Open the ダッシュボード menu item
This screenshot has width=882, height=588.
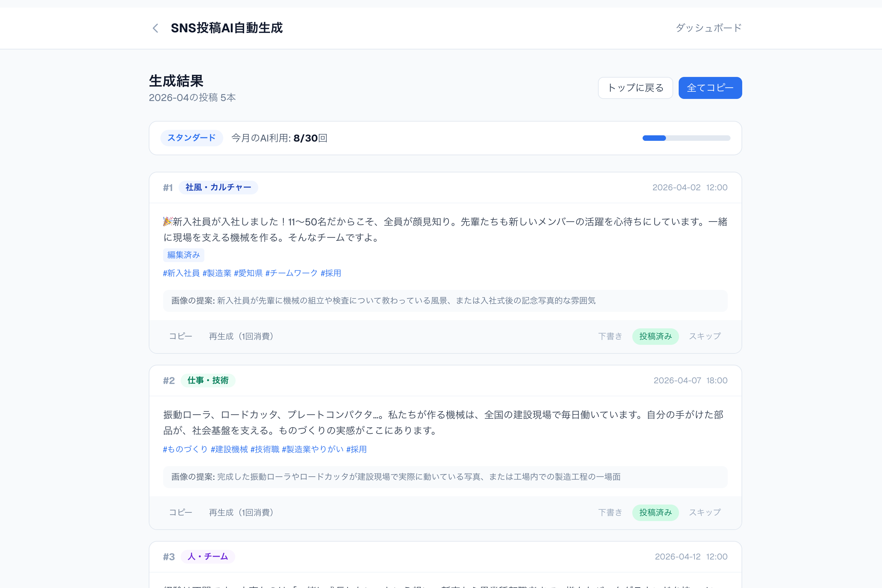coord(708,28)
